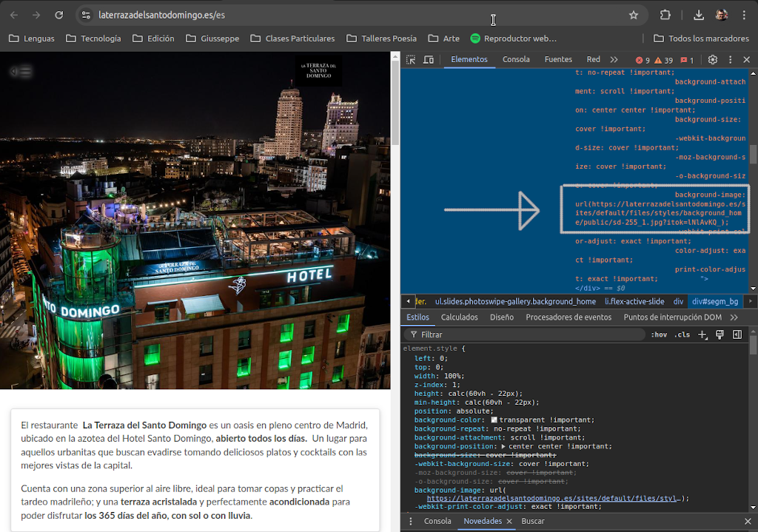758x532 pixels.
Task: Open the Reproductor web Spotify bookmark
Action: [x=514, y=38]
